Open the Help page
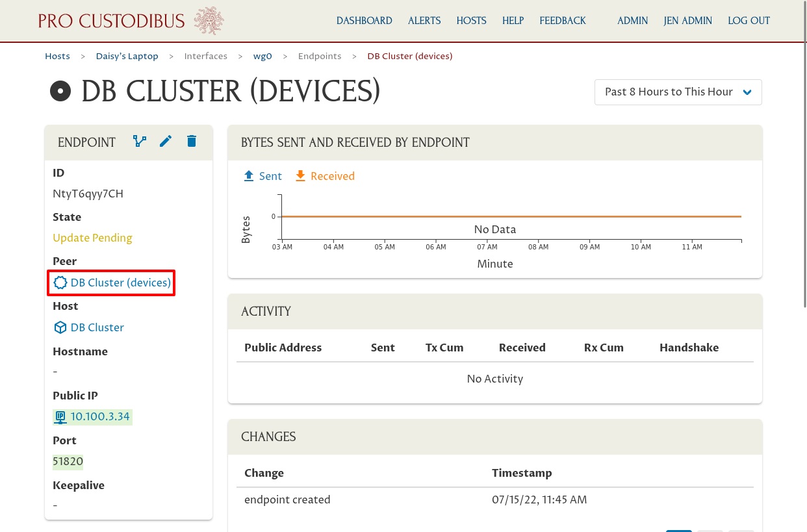The image size is (807, 532). pyautogui.click(x=513, y=21)
